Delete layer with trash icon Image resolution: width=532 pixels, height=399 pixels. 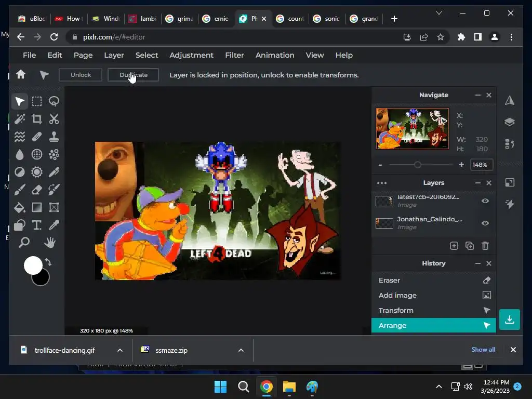[485, 246]
